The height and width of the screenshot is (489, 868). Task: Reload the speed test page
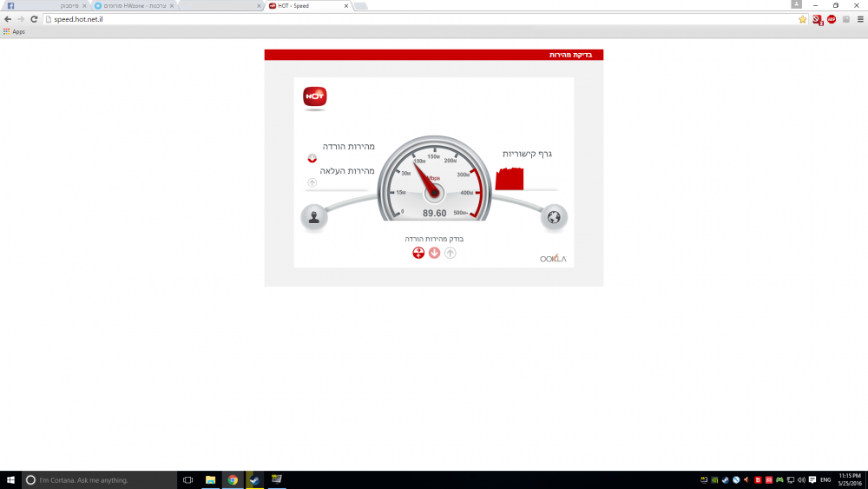[x=34, y=19]
